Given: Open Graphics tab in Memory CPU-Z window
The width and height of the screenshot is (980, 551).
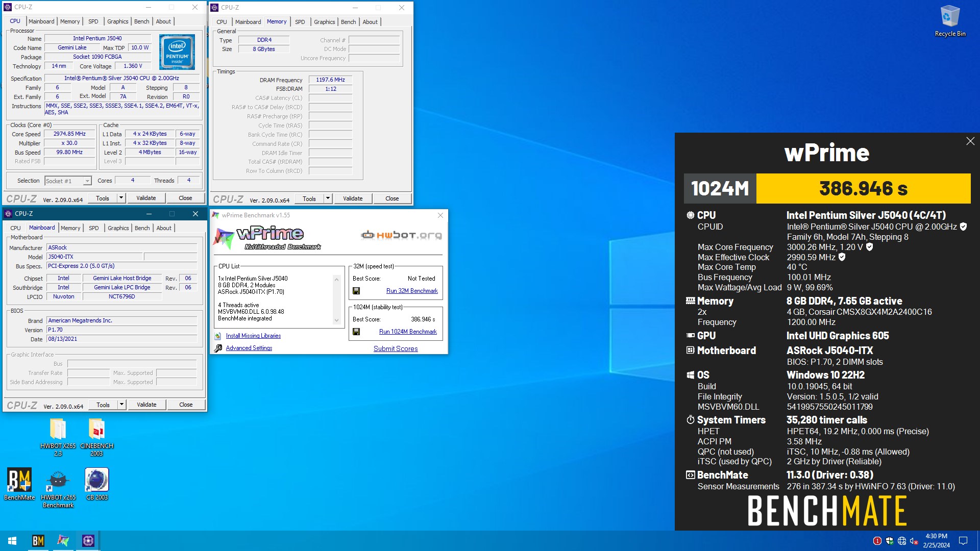Looking at the screenshot, I should (324, 22).
